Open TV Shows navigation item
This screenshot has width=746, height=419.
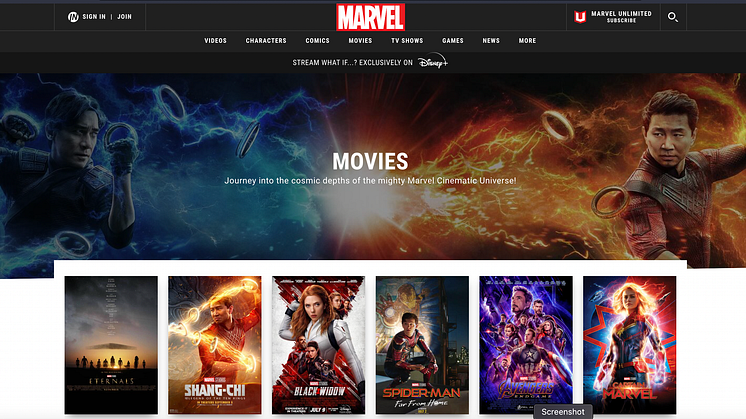pos(407,41)
